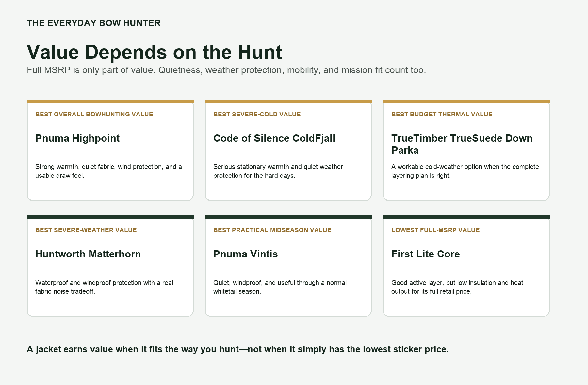
Task: Click the 'TrueTimber TrueSuede Down Parka' title
Action: click(462, 144)
